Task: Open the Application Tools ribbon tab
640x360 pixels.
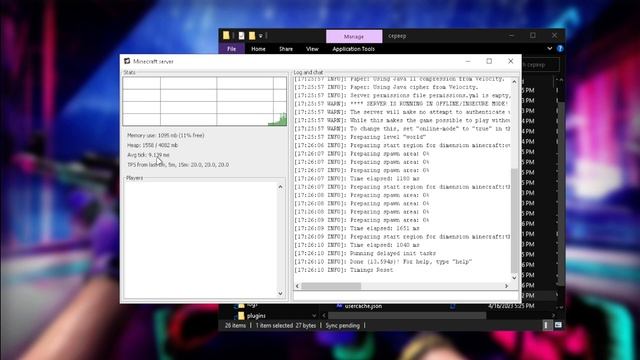Action: pos(353,49)
